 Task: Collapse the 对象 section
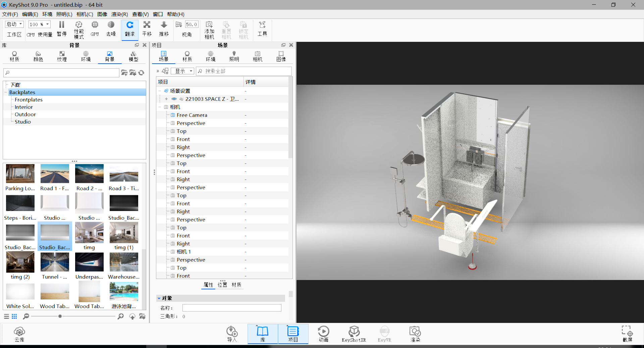[x=159, y=298]
